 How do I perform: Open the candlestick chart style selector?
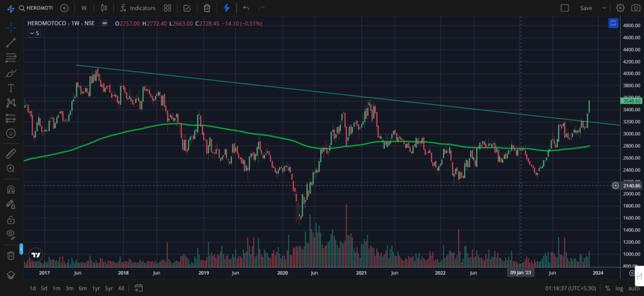tap(104, 8)
